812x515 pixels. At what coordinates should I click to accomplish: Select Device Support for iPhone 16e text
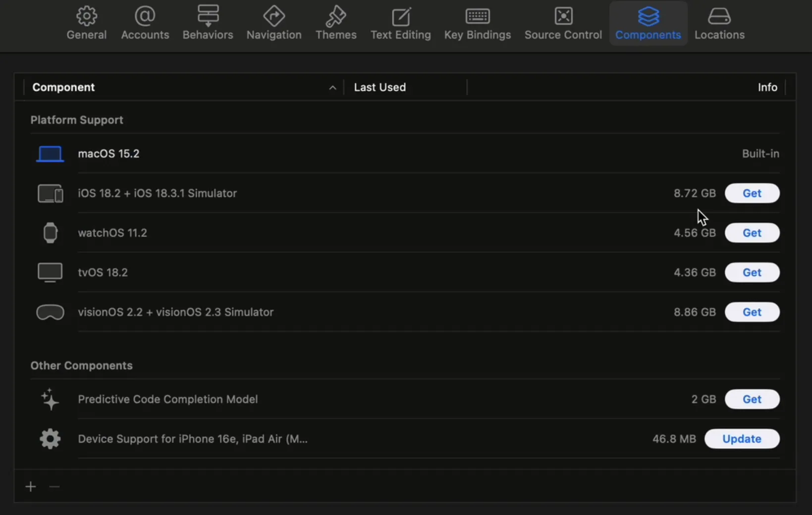(193, 439)
